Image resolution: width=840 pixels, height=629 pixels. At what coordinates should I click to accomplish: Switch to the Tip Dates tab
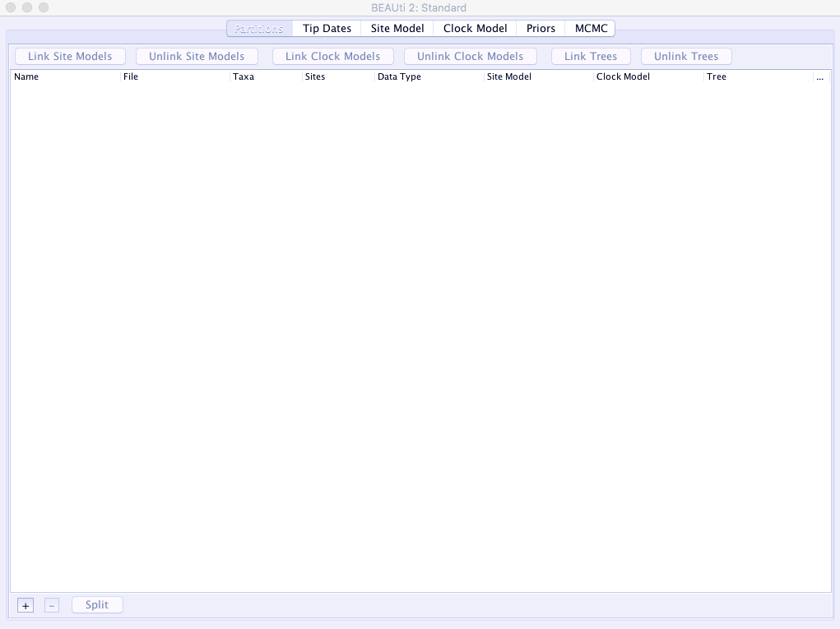click(327, 29)
